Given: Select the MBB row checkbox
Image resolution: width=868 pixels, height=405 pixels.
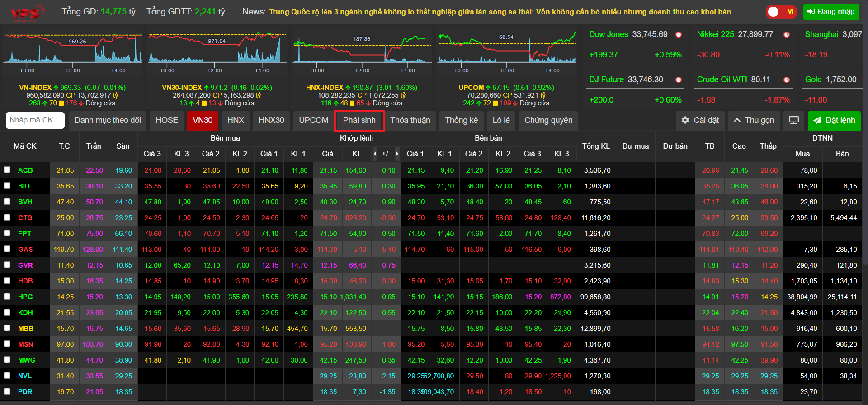Looking at the screenshot, I should (7, 328).
